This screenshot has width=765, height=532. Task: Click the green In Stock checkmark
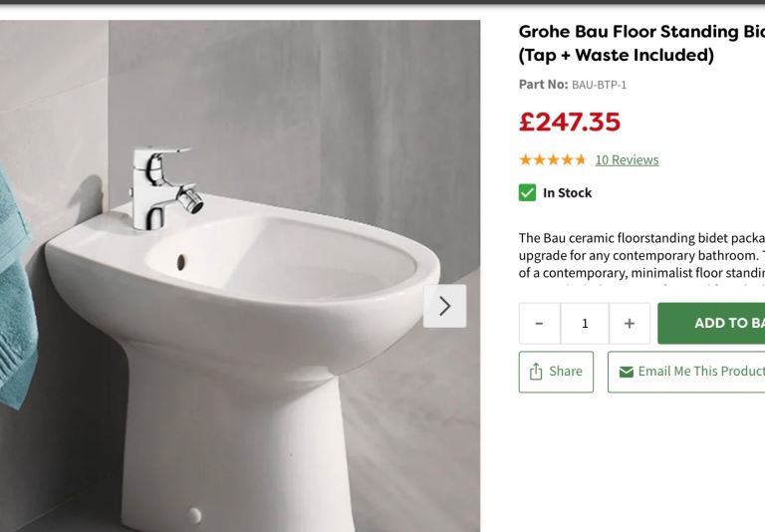click(527, 192)
